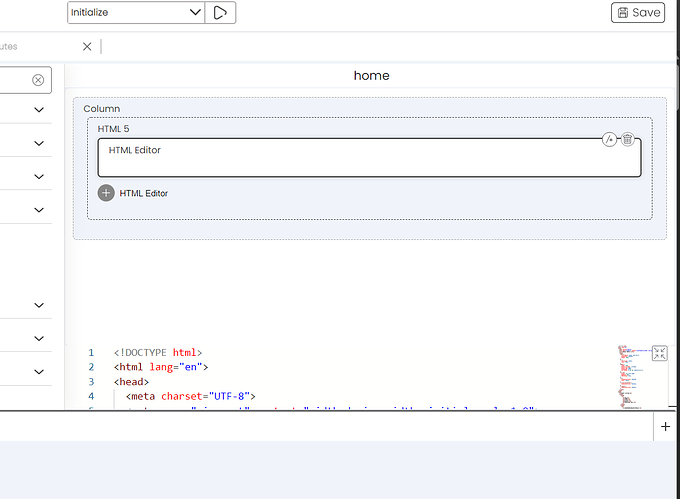Expand the third sidebar section chevron
Viewport: 680px width, 499px height.
[39, 176]
